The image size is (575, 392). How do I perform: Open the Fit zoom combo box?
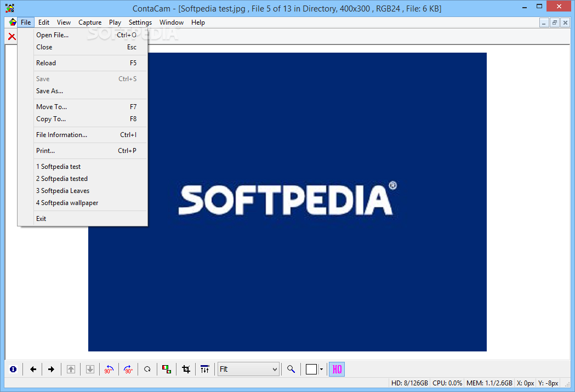(248, 370)
